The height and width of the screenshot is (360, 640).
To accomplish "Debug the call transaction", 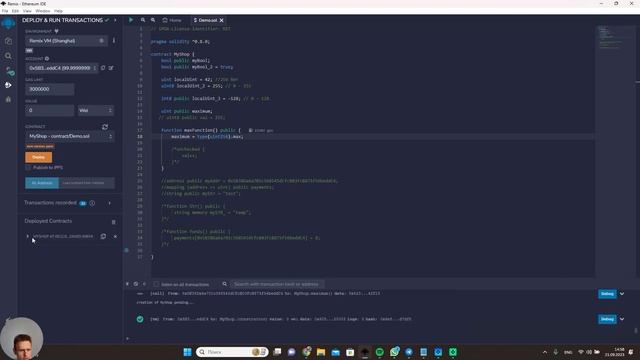I will point(607,294).
